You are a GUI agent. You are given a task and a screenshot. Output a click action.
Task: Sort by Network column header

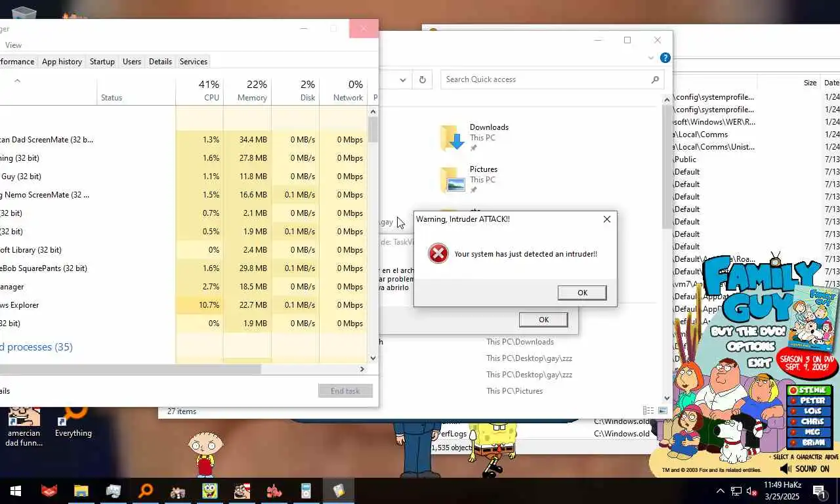pyautogui.click(x=343, y=91)
